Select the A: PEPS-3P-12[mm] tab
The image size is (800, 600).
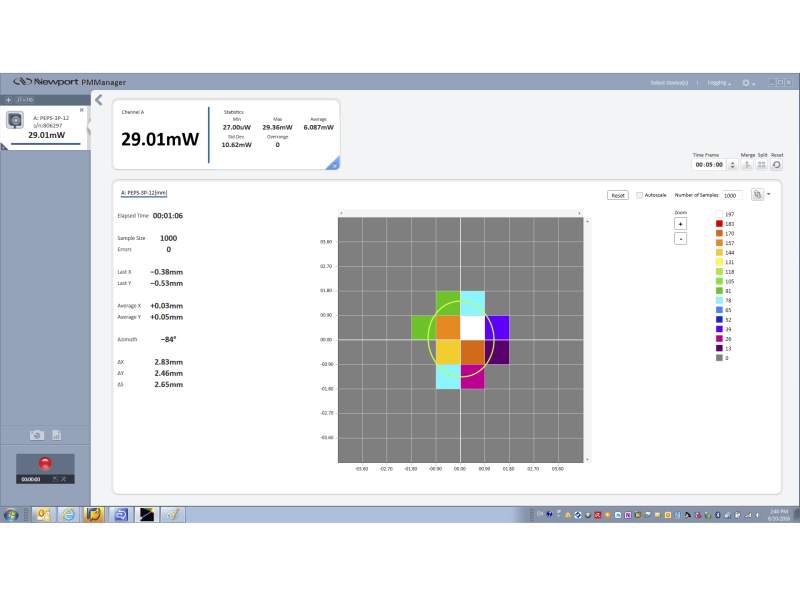(x=144, y=192)
